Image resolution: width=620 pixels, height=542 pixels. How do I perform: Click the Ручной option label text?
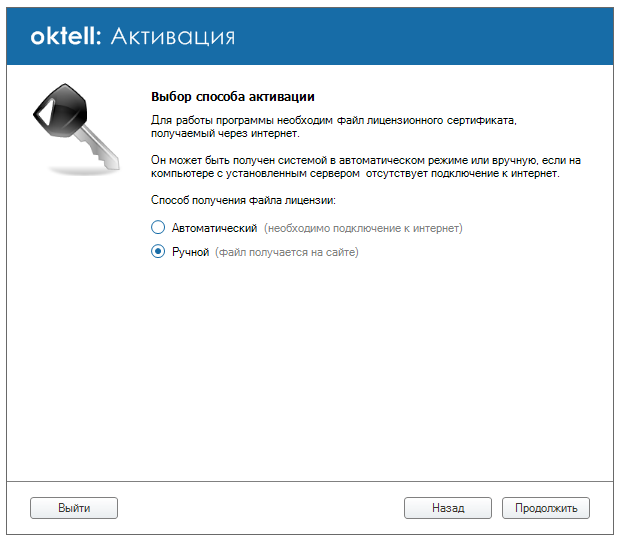[x=190, y=252]
